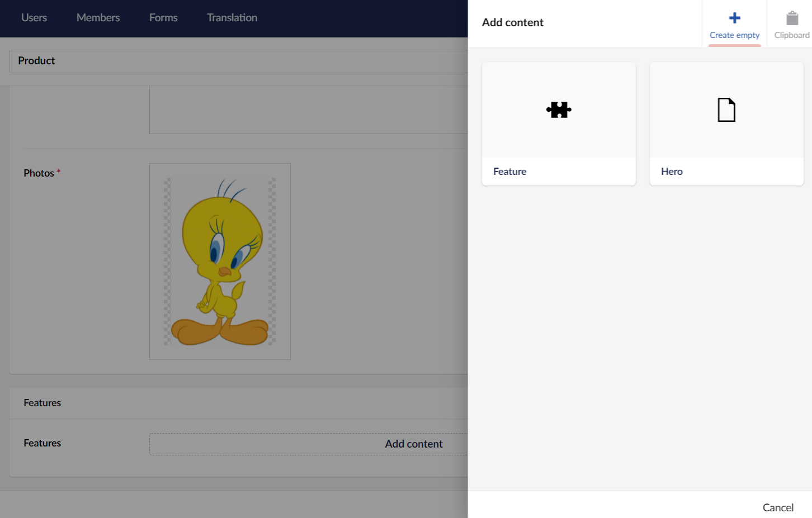
Task: Switch to the Forms section
Action: coord(163,18)
